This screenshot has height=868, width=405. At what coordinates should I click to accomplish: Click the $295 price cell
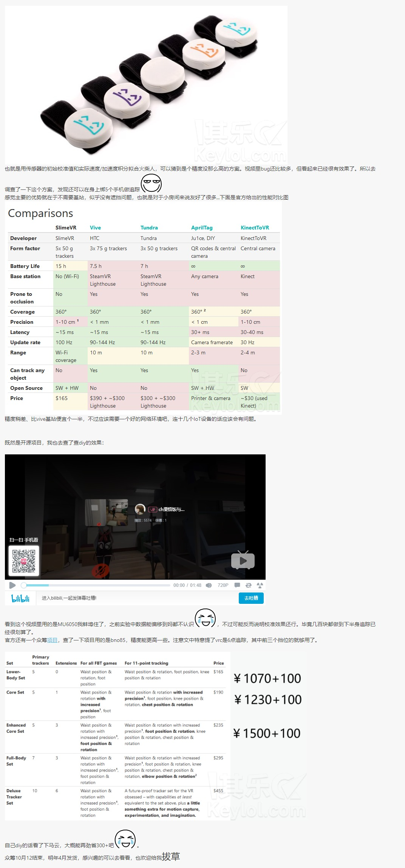[218, 758]
